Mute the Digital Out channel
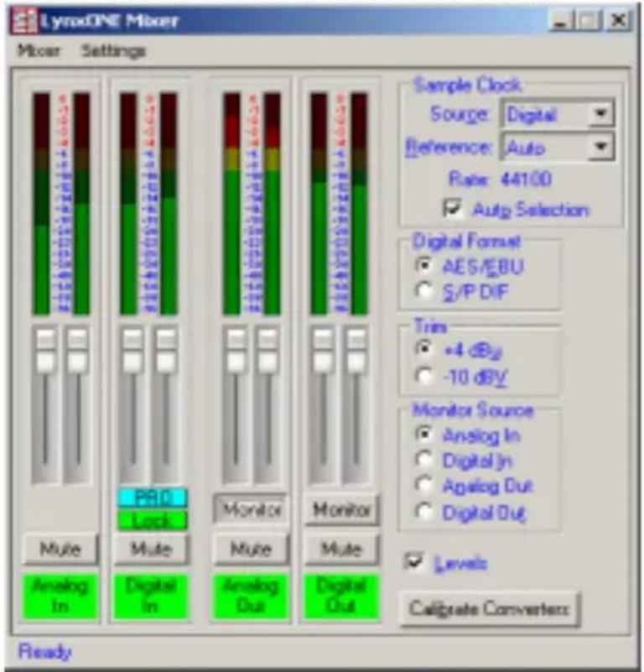Viewport: 644px width, 672px height. (341, 549)
